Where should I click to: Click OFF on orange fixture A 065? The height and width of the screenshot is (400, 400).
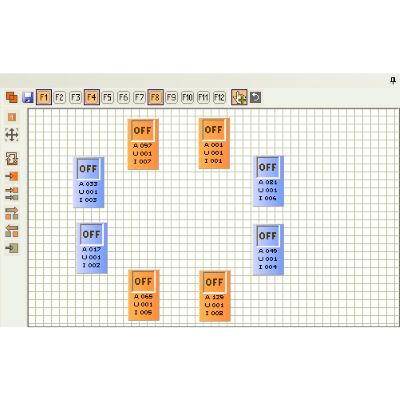pos(143,281)
